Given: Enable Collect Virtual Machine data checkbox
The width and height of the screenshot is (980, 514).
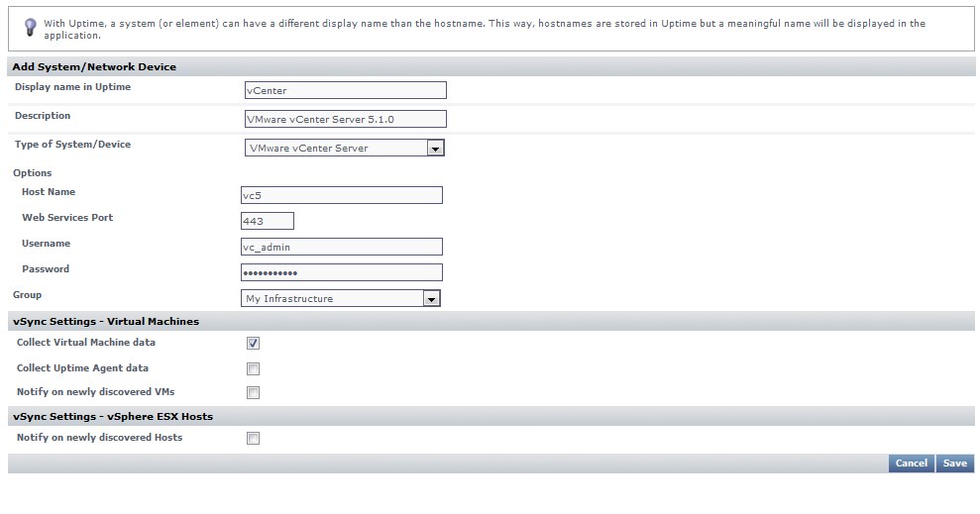Looking at the screenshot, I should (x=253, y=344).
